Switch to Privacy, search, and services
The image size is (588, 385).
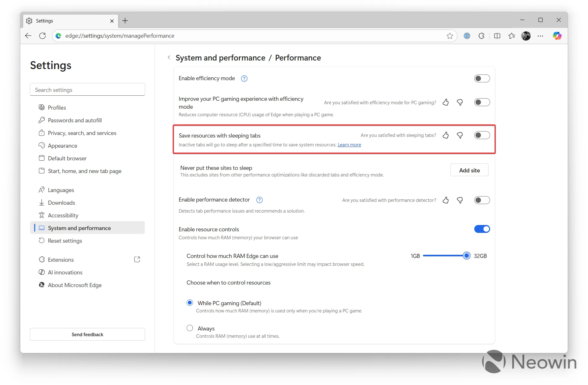[x=82, y=133]
